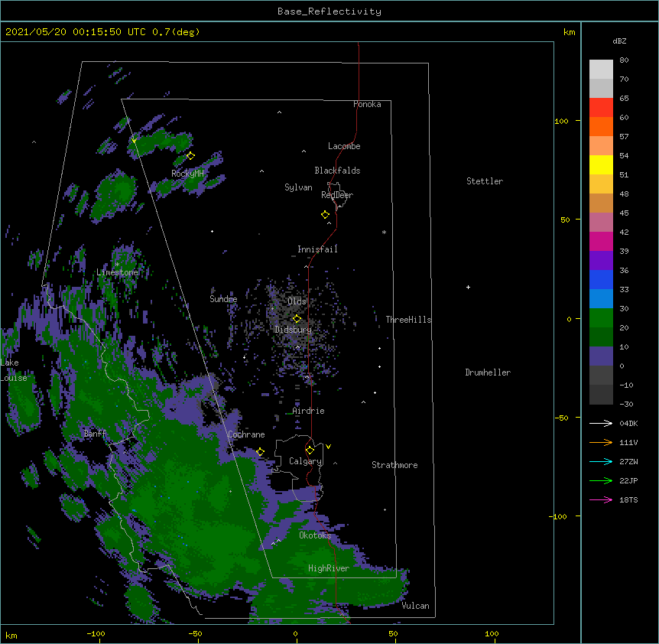Image resolution: width=659 pixels, height=644 pixels.
Task: Click the Okotoks town label
Action: [x=315, y=535]
